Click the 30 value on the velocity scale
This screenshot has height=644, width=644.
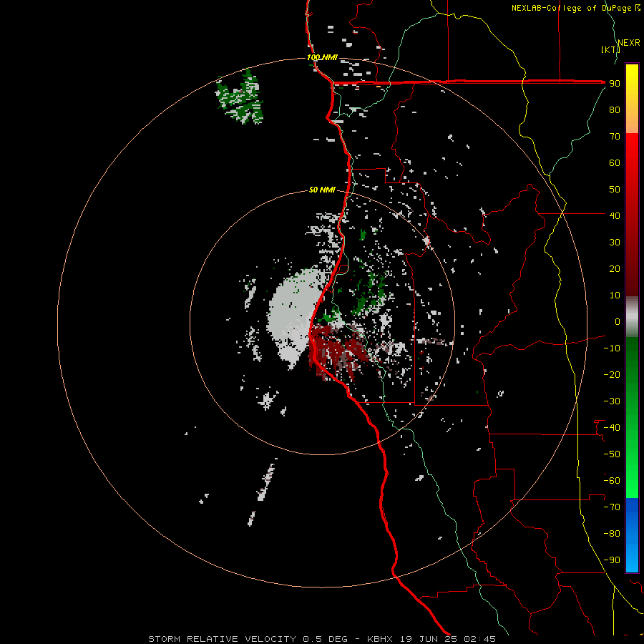click(x=615, y=243)
